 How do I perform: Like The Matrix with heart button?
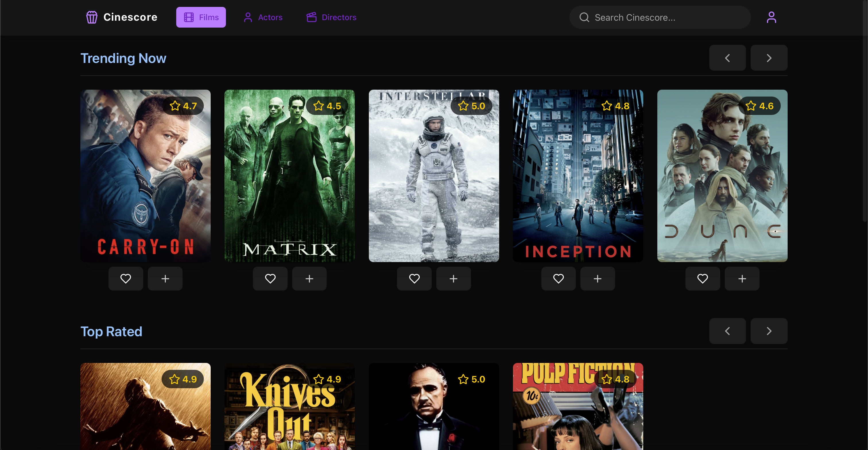point(270,279)
